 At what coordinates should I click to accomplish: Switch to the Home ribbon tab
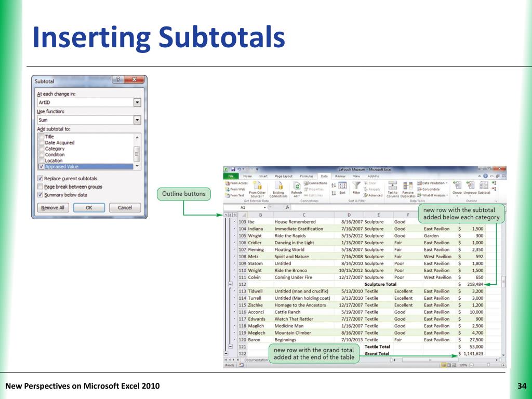(247, 176)
